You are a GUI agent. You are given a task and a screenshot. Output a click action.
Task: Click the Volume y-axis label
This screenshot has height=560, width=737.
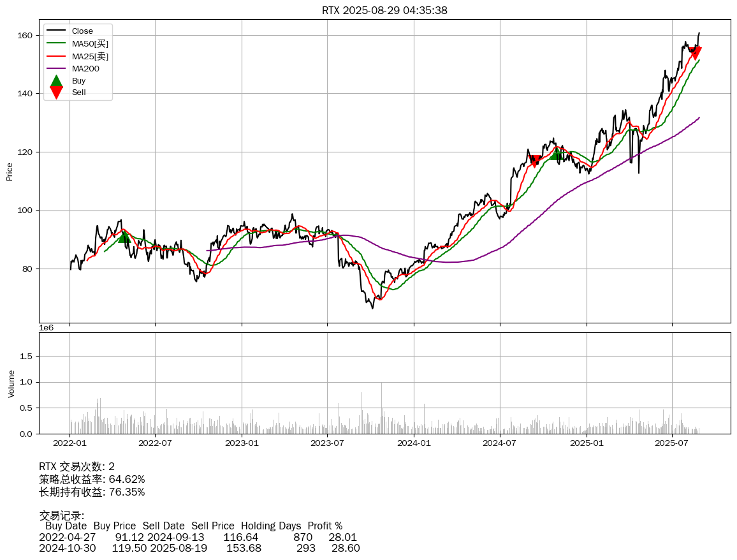[x=11, y=383]
